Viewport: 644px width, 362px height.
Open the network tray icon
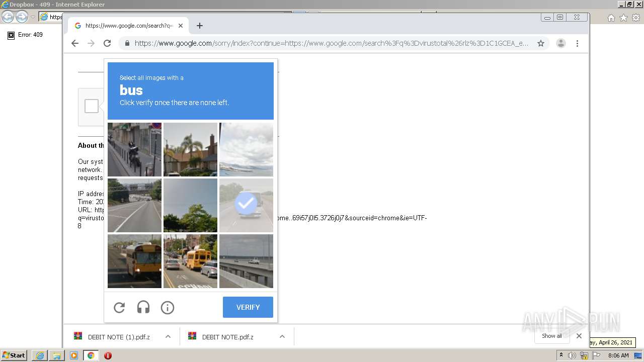(584, 355)
